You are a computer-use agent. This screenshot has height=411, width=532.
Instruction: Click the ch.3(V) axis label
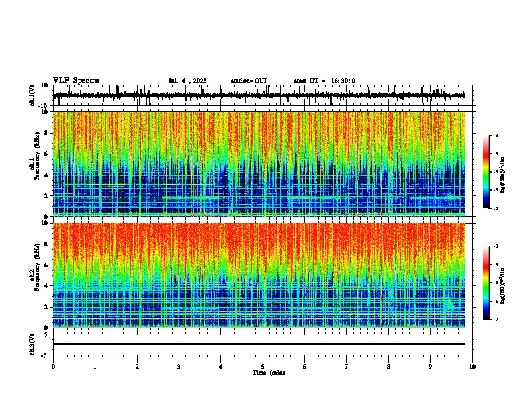[x=32, y=345]
